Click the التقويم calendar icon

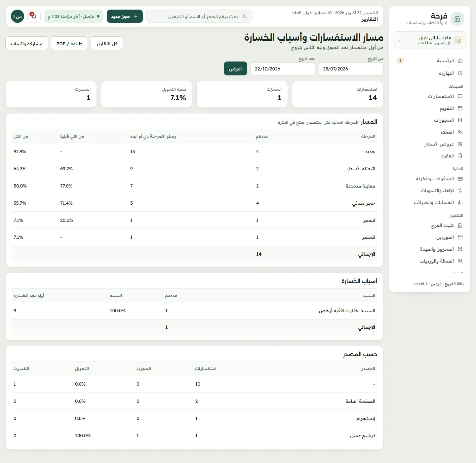[460, 108]
